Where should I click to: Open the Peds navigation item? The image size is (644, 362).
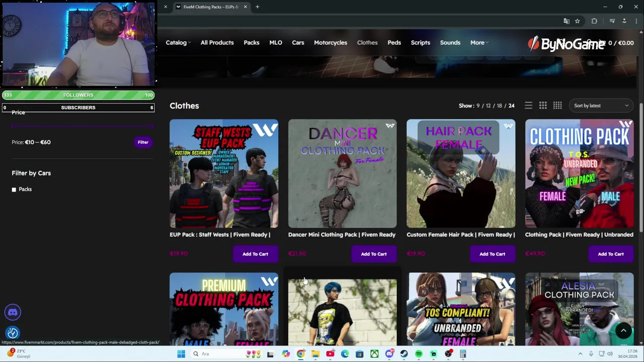(x=394, y=43)
